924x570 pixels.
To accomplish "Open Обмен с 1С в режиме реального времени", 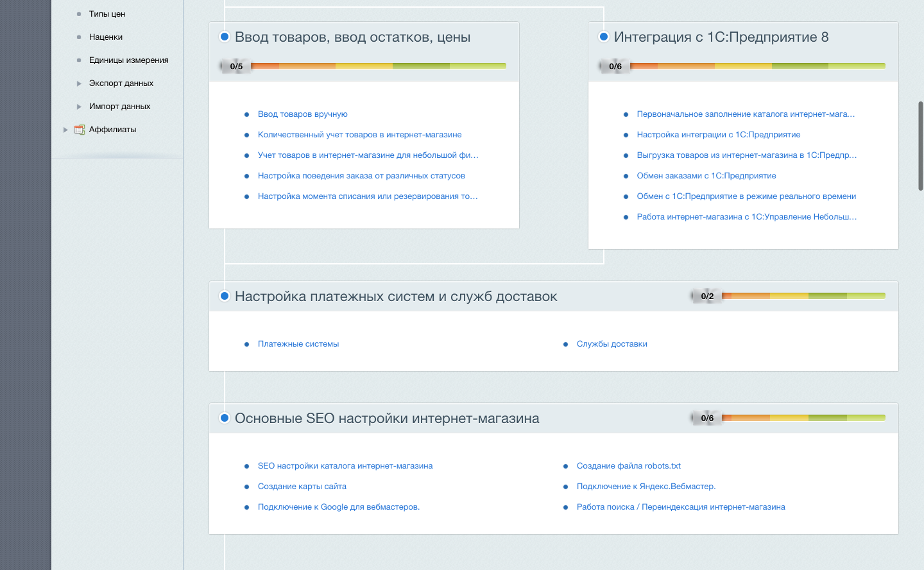I will [746, 196].
